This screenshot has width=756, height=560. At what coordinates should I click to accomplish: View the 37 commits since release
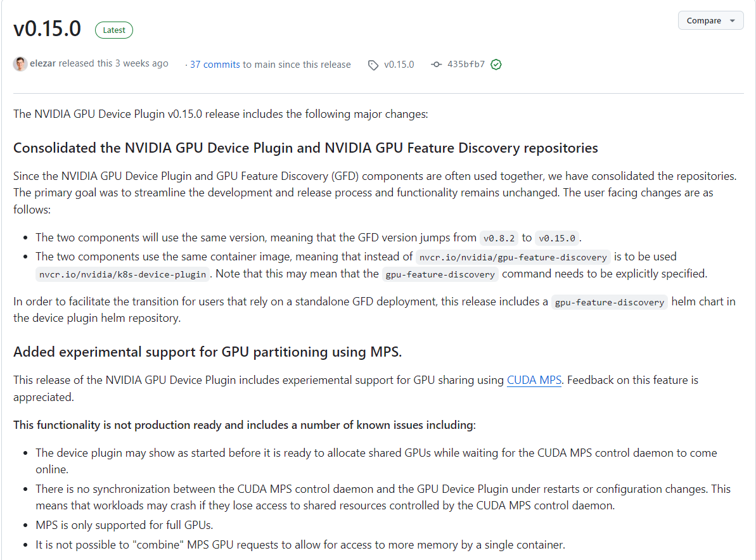[x=215, y=65]
